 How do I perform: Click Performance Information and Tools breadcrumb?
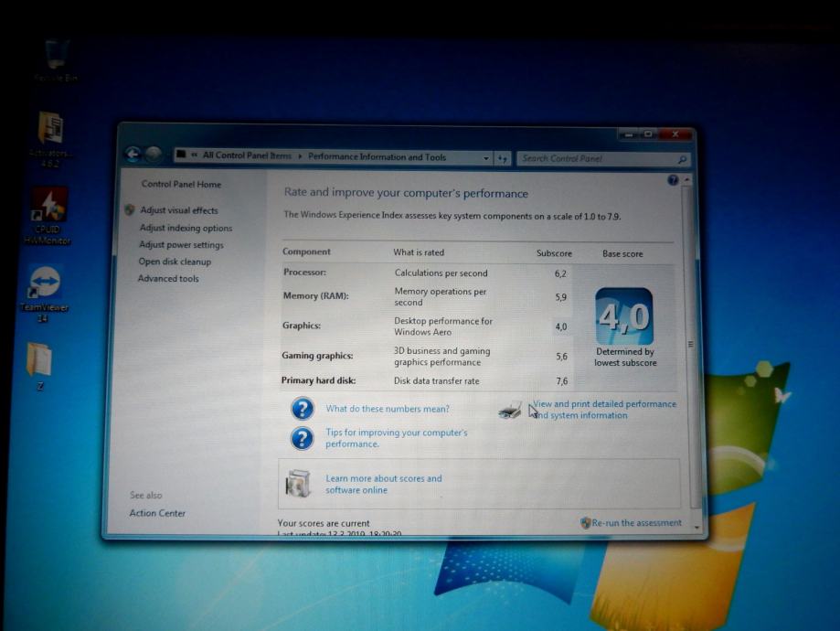click(377, 157)
